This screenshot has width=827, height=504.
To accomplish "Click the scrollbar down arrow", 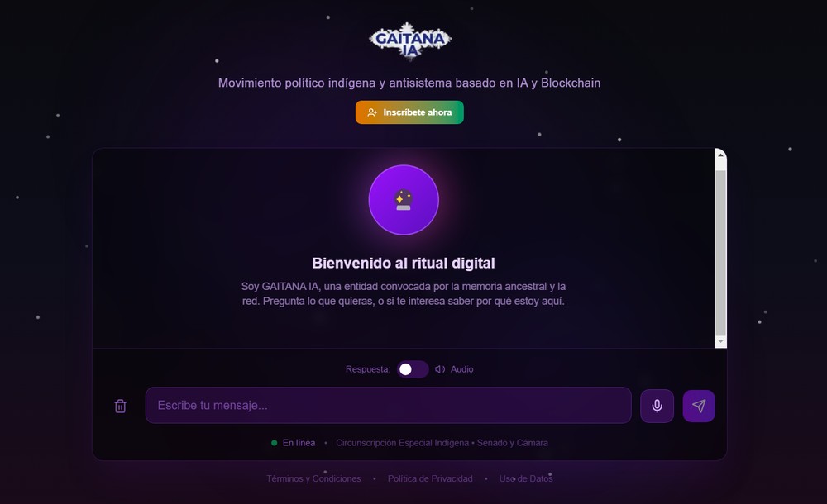I will (720, 341).
